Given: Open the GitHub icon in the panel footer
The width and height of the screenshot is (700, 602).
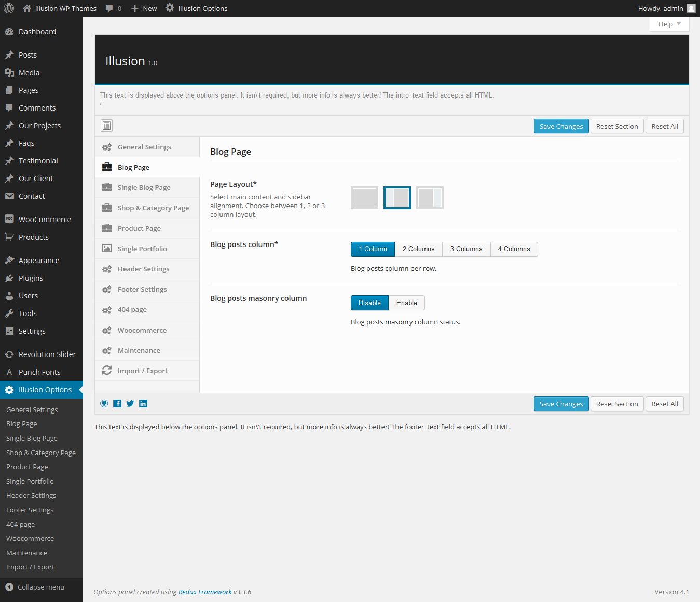Looking at the screenshot, I should (104, 404).
